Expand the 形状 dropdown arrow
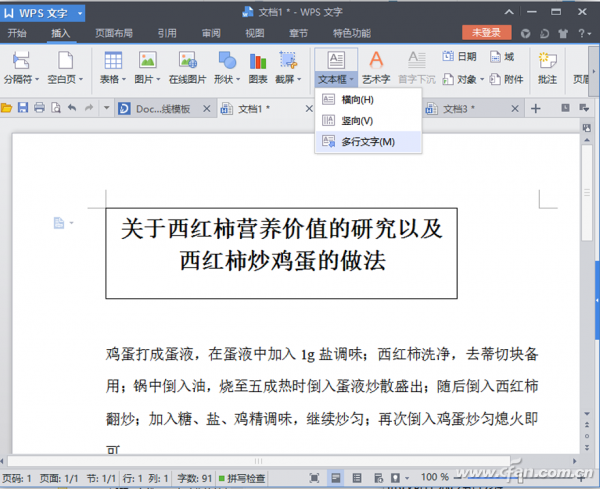 (x=238, y=80)
